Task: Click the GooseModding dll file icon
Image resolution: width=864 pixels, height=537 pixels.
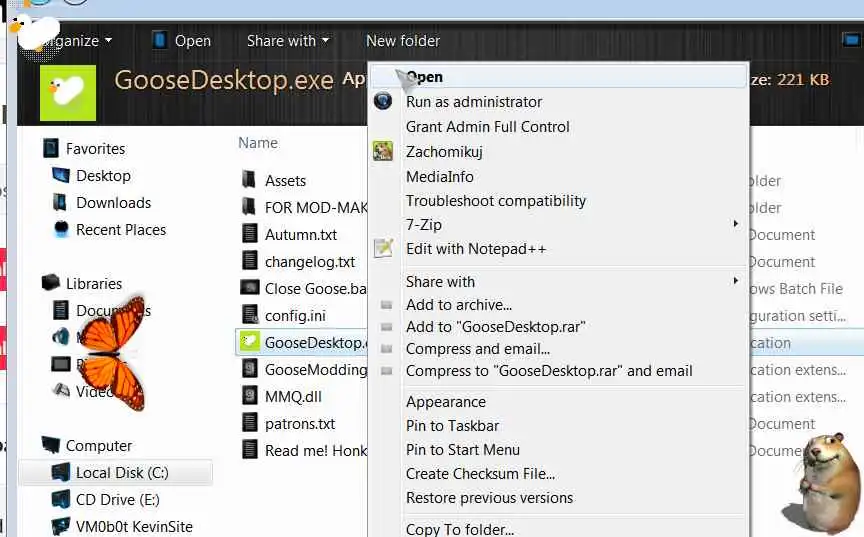Action: 250,368
